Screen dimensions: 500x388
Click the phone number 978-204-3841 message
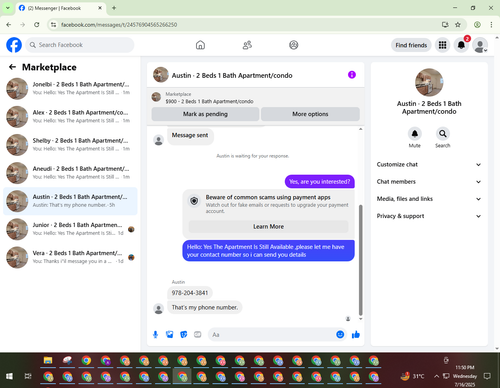pyautogui.click(x=190, y=293)
